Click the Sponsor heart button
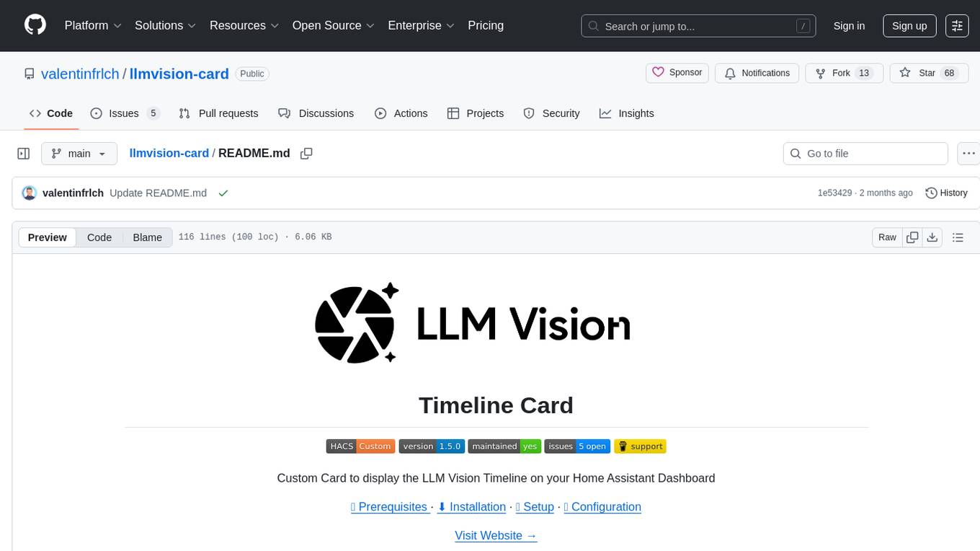980x551 pixels. (677, 73)
